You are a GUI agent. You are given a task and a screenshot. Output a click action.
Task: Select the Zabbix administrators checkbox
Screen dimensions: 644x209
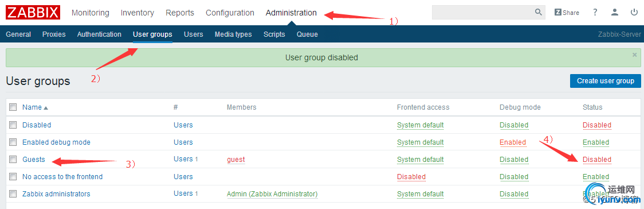[x=13, y=193]
